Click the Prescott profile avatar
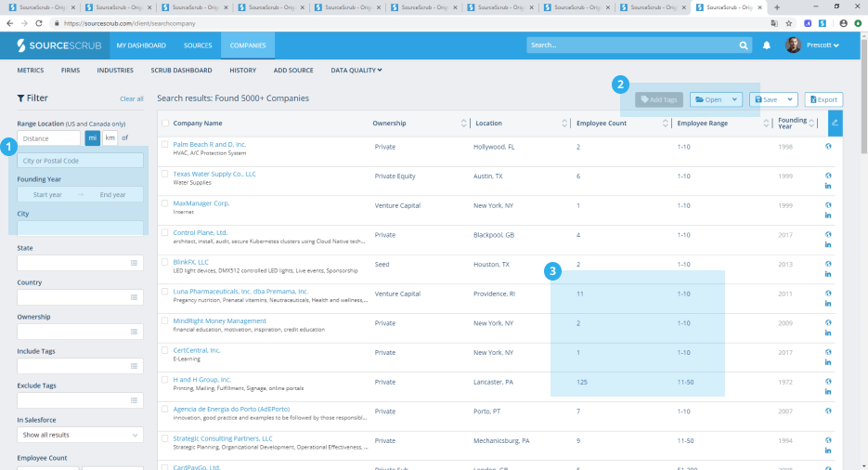 pos(793,46)
